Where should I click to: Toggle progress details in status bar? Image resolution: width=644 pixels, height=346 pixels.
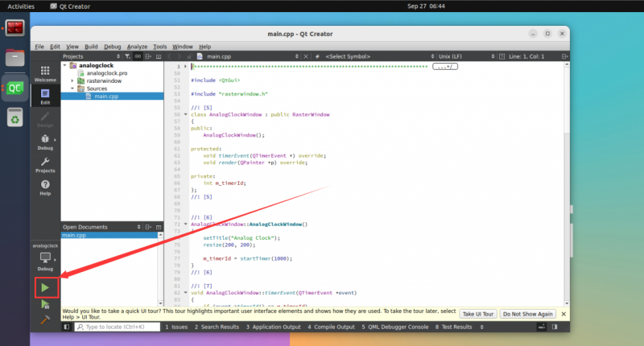542,327
